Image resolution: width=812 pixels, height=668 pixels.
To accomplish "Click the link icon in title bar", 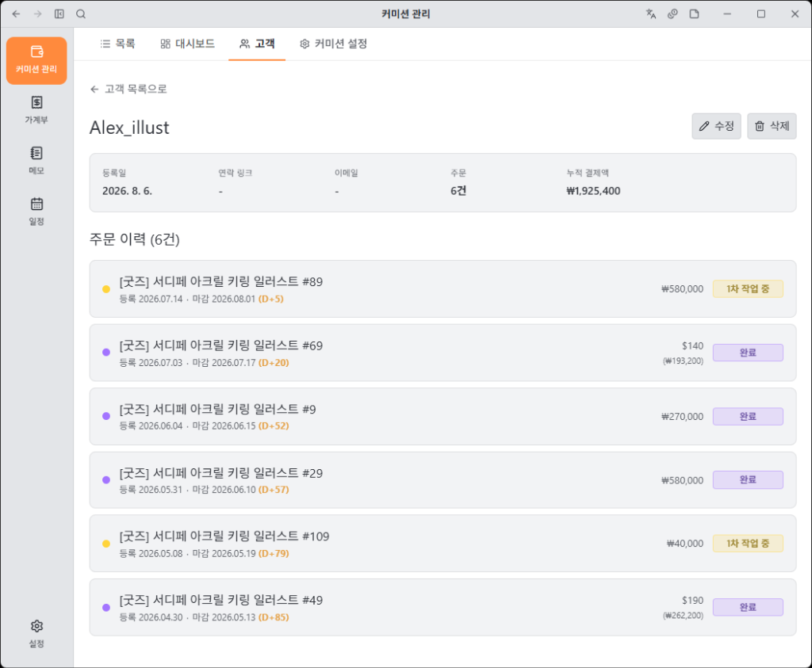I will pos(672,14).
